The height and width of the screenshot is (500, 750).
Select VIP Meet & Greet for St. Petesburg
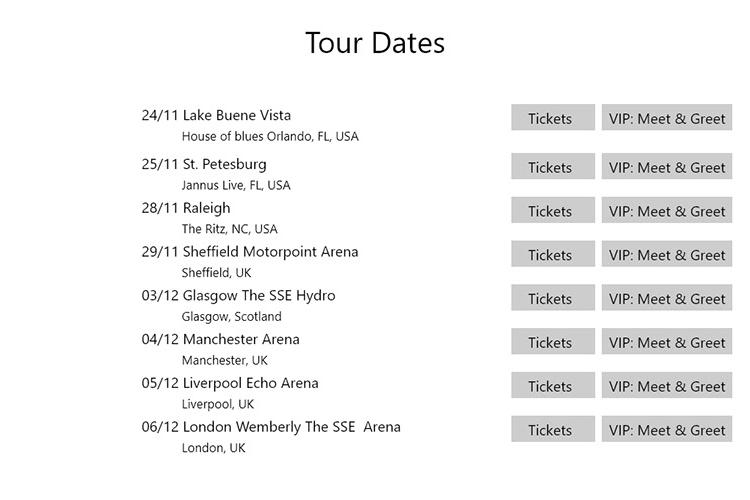pos(667,166)
